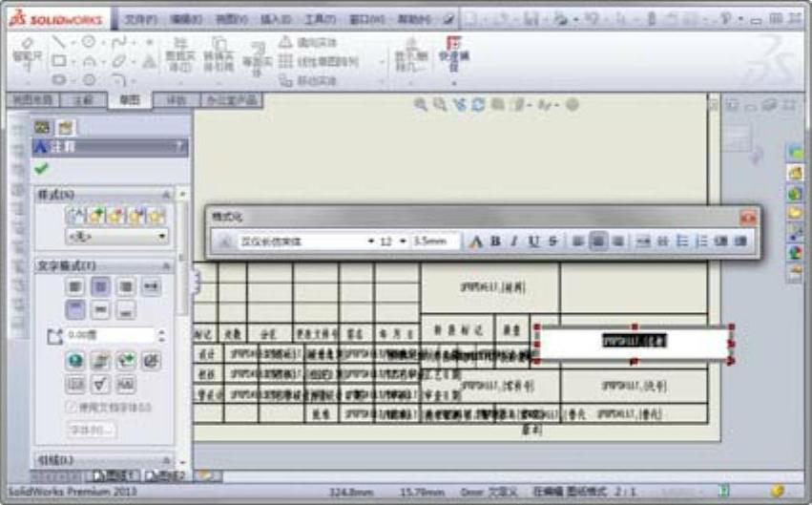The height and width of the screenshot is (505, 812).
Task: Select the Trim Entities tool
Action: [x=179, y=55]
